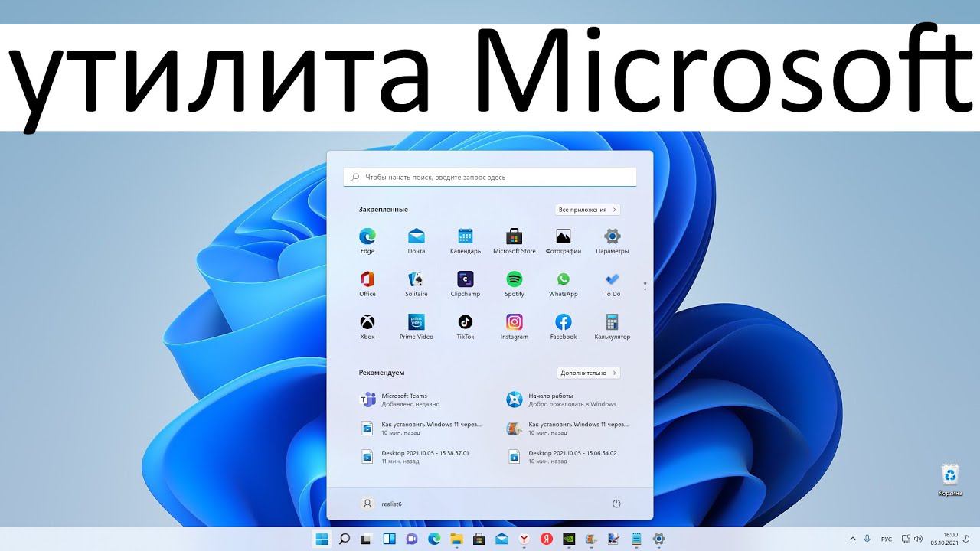The height and width of the screenshot is (551, 980).
Task: Select the Корзина recycle bin on desktop
Action: [x=950, y=480]
